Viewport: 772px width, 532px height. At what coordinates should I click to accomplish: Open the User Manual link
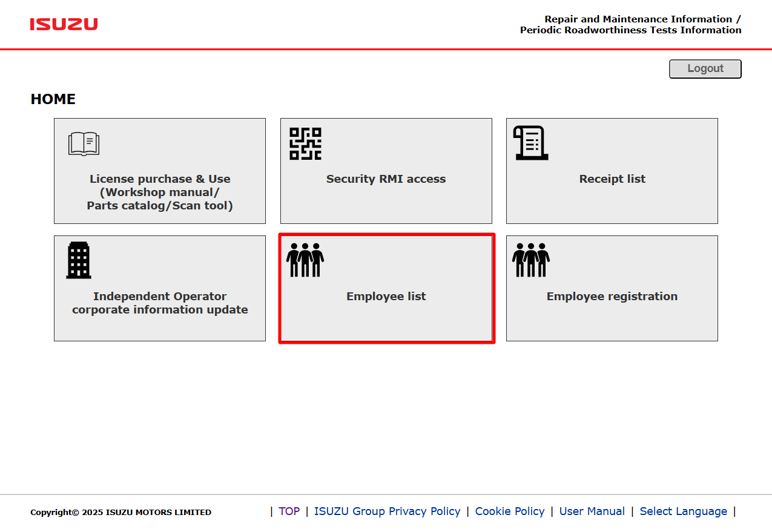point(592,511)
